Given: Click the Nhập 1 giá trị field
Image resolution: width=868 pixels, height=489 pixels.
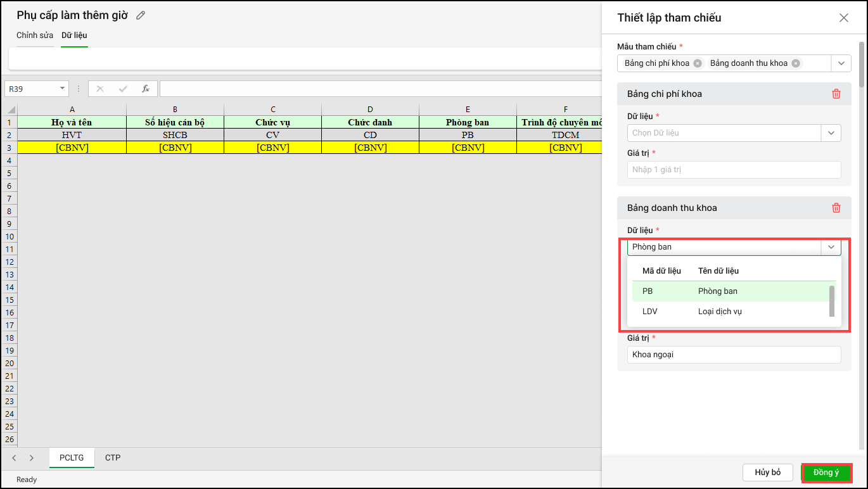Looking at the screenshot, I should [734, 170].
